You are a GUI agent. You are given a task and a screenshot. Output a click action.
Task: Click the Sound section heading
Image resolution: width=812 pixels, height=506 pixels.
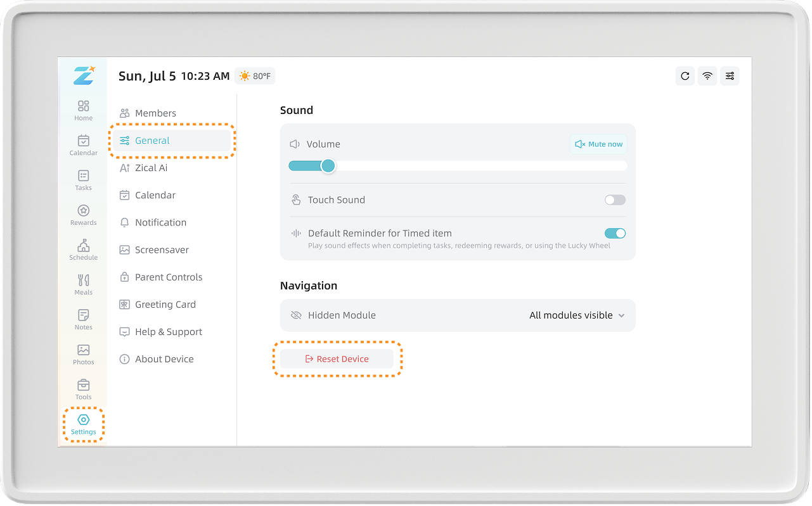click(x=297, y=110)
